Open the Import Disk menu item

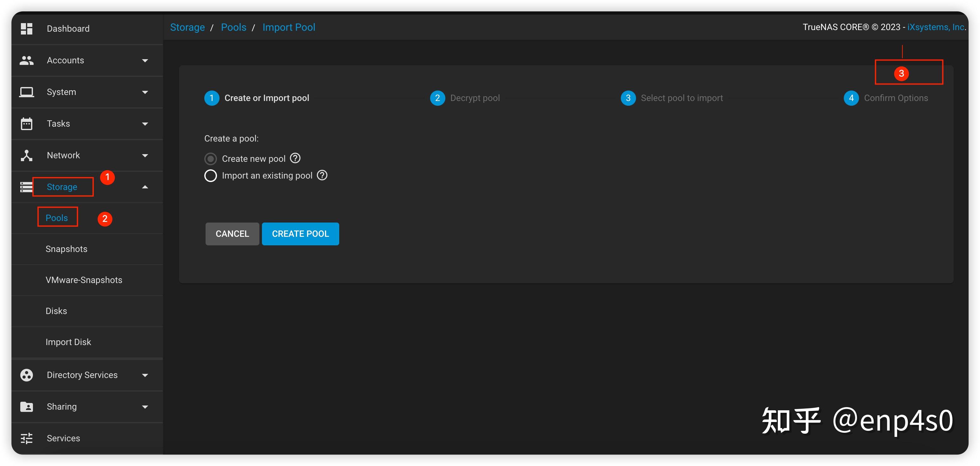(x=68, y=342)
